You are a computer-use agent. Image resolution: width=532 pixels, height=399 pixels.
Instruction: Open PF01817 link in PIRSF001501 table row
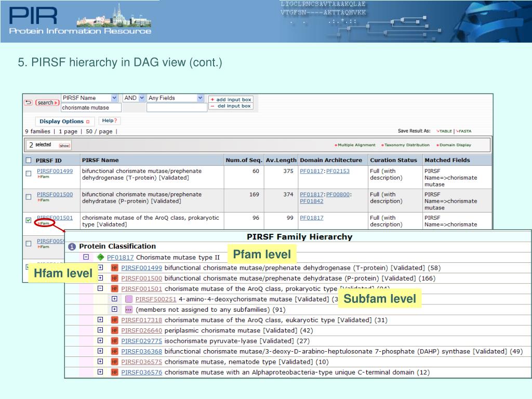(x=312, y=218)
